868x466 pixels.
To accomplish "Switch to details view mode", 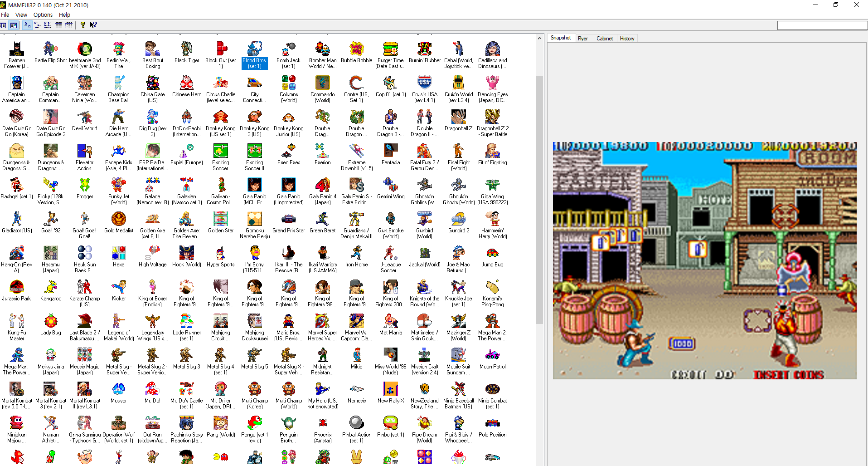I will [x=58, y=25].
